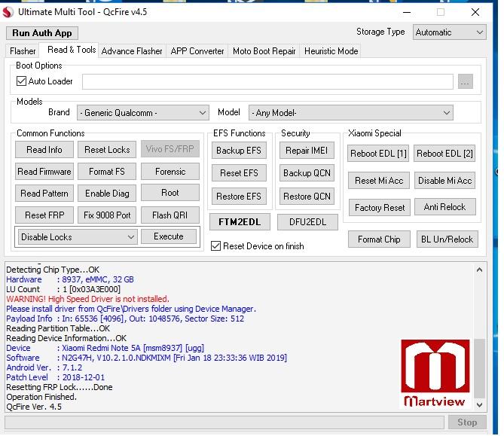Switch to APP Converter tab

pyautogui.click(x=197, y=51)
